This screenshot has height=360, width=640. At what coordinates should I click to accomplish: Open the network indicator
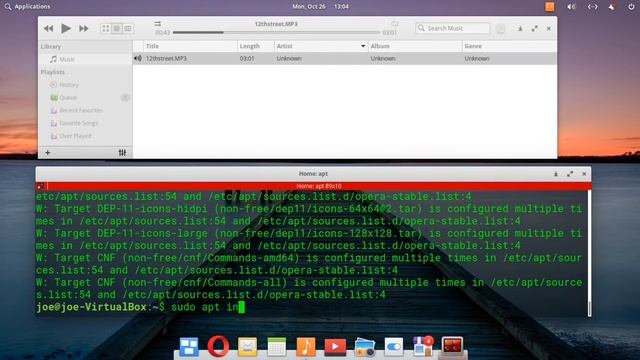click(592, 7)
